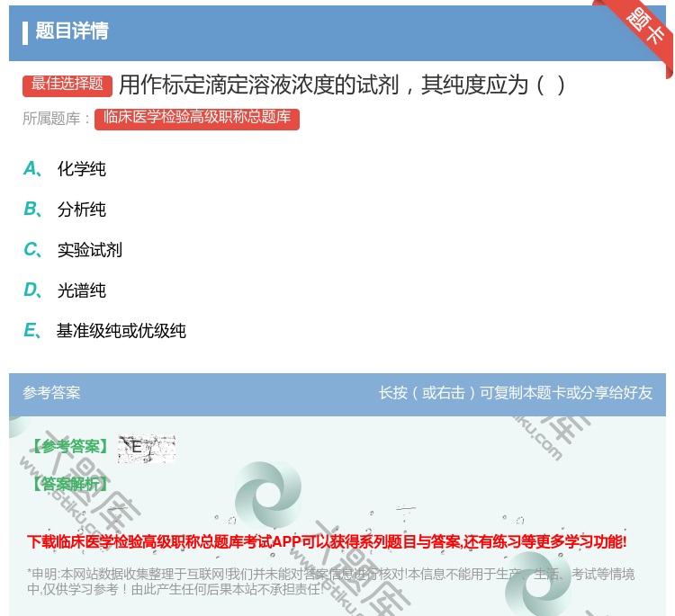Click the red 下载临床医学检验高级职称总题库考试APP promotion text

[327, 541]
